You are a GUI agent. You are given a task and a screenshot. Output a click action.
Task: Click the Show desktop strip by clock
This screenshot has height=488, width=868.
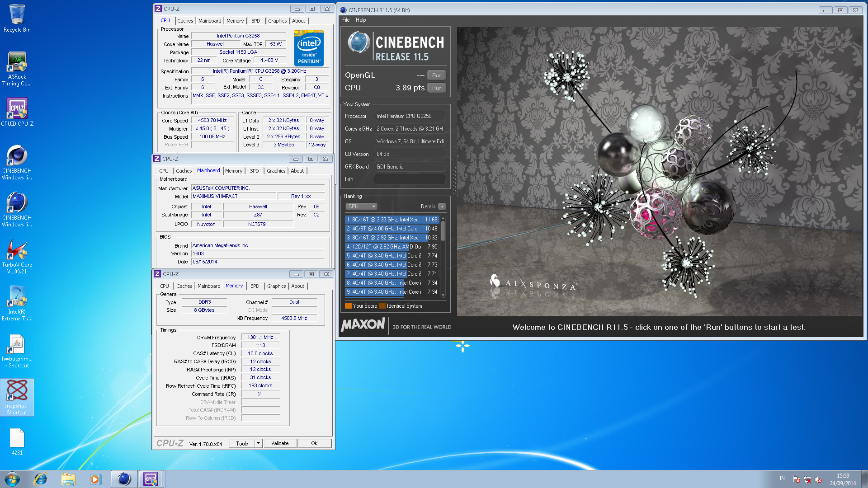click(864, 479)
